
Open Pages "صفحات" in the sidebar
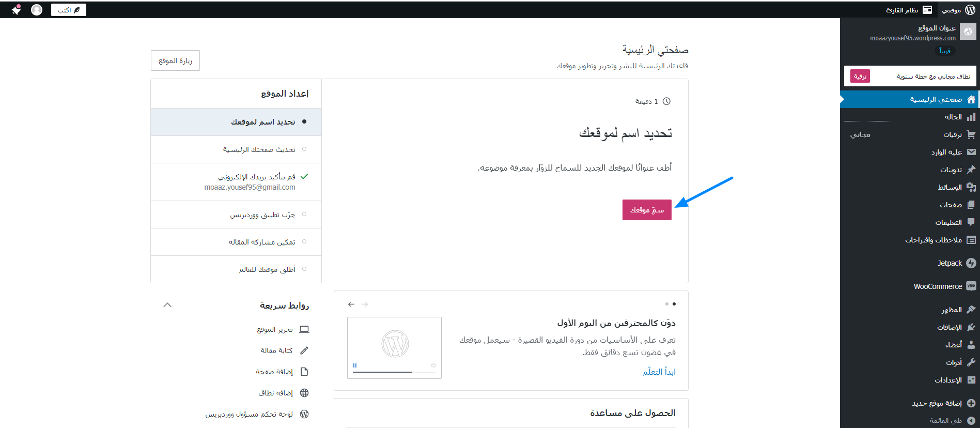(x=909, y=205)
